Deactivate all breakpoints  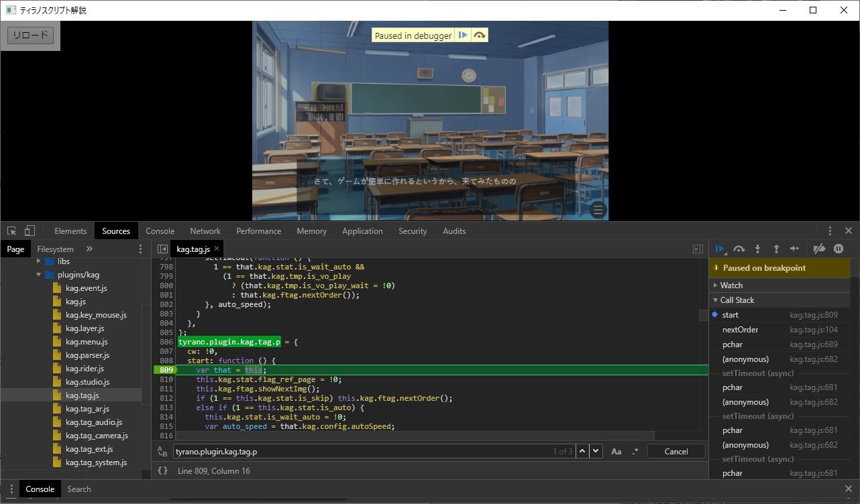(818, 249)
